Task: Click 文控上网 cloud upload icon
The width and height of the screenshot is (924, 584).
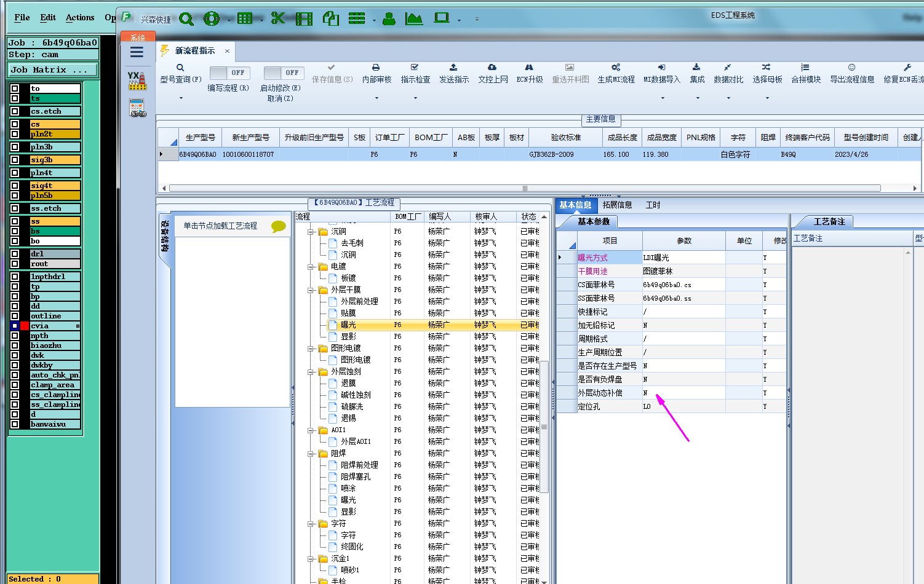Action: coord(492,68)
